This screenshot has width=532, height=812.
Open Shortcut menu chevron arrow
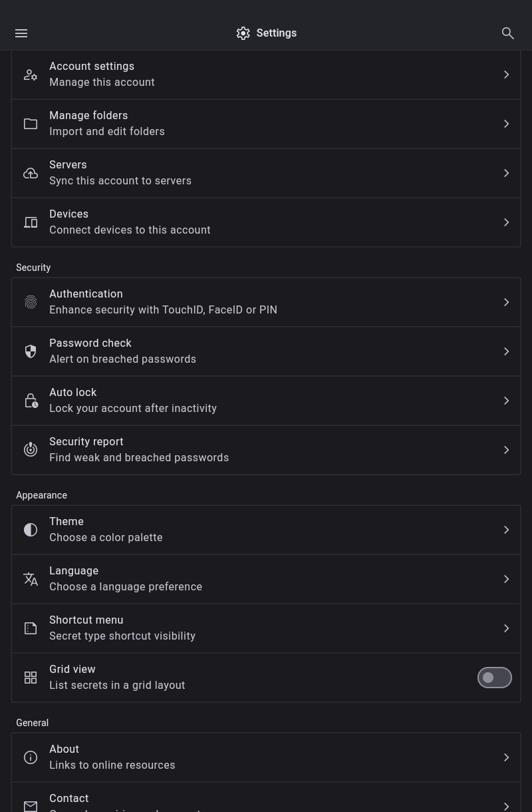click(x=506, y=628)
